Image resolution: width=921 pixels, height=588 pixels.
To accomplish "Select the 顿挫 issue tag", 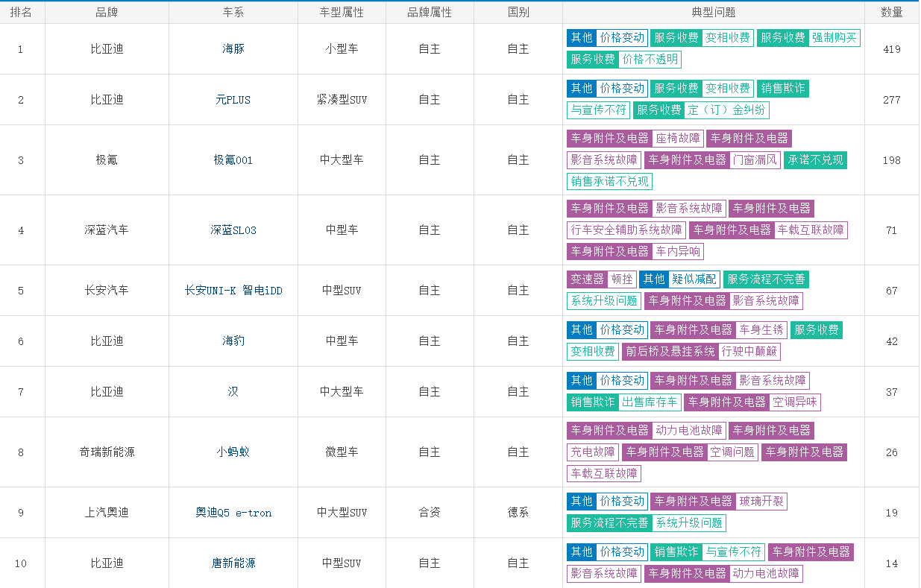I will click(x=622, y=279).
